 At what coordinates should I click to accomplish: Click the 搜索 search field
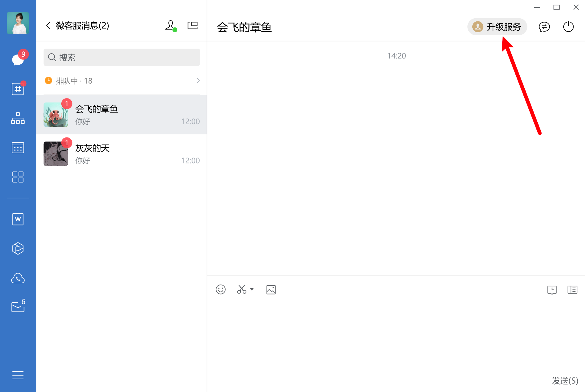[122, 57]
